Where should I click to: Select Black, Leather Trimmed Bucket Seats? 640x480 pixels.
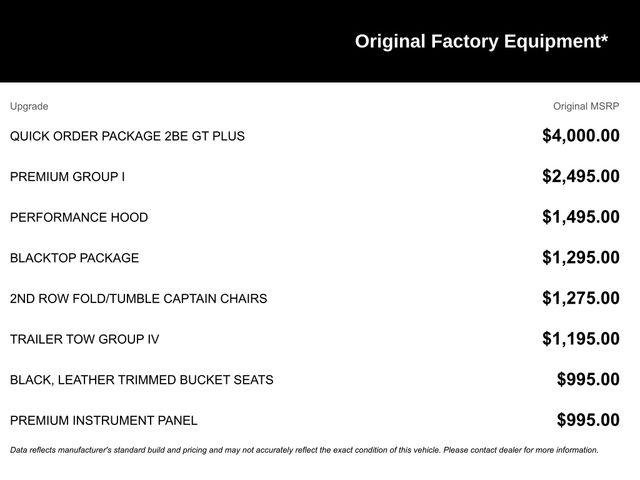tap(141, 380)
